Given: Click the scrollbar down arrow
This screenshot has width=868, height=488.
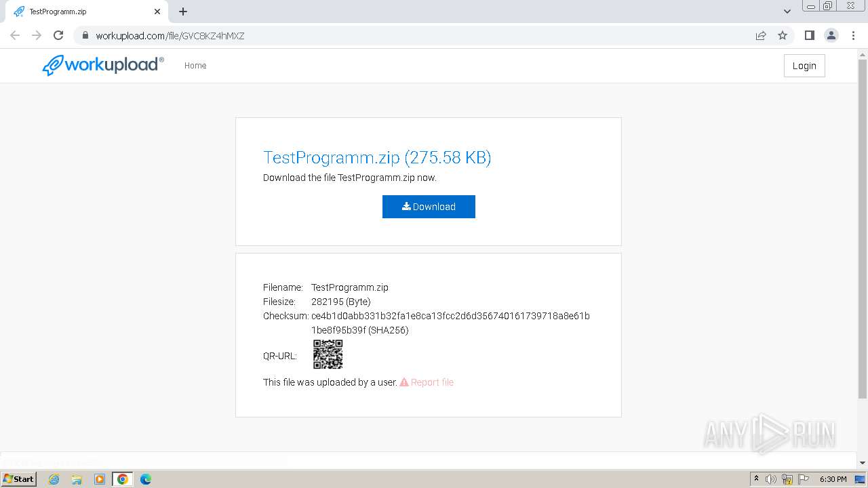Looking at the screenshot, I should (x=863, y=463).
